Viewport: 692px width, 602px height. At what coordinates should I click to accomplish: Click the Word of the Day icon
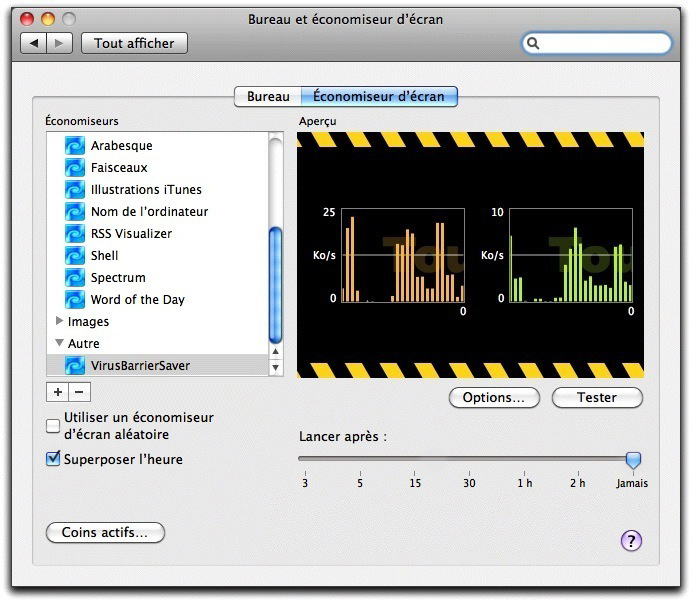[x=75, y=300]
